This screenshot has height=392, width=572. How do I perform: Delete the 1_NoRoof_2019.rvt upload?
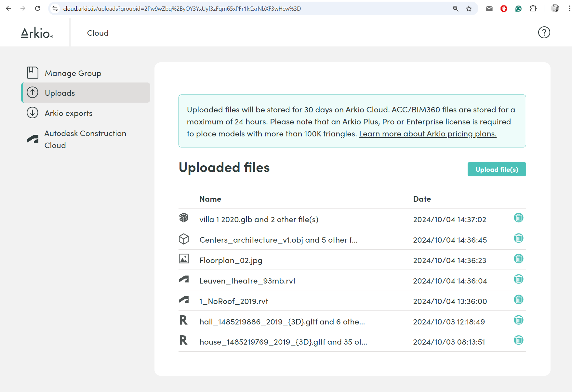click(518, 299)
